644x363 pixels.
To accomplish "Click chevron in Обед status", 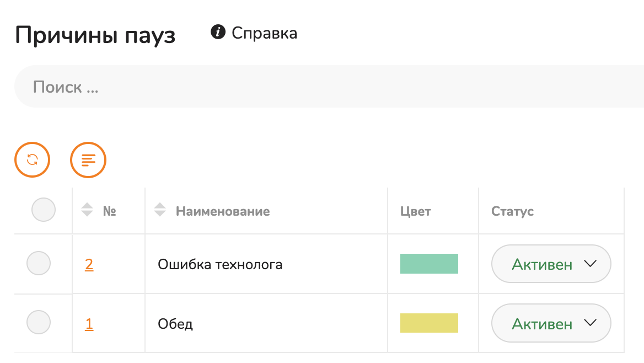I will point(590,323).
